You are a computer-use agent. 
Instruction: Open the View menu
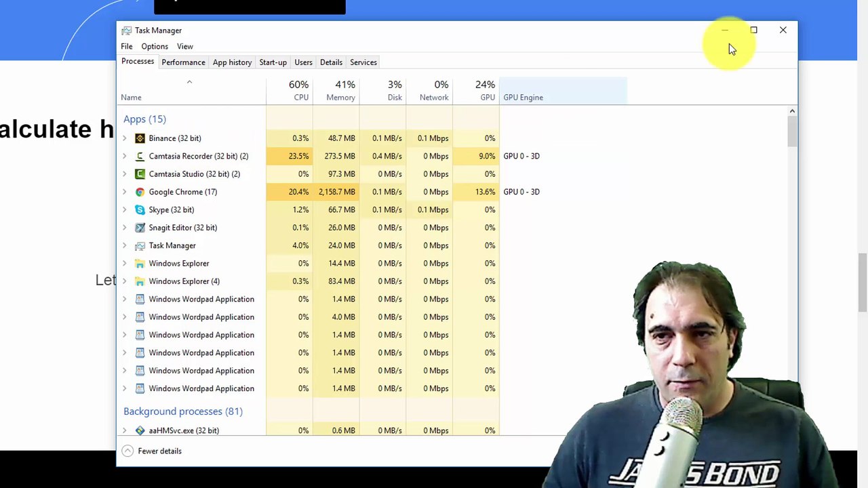(x=185, y=47)
